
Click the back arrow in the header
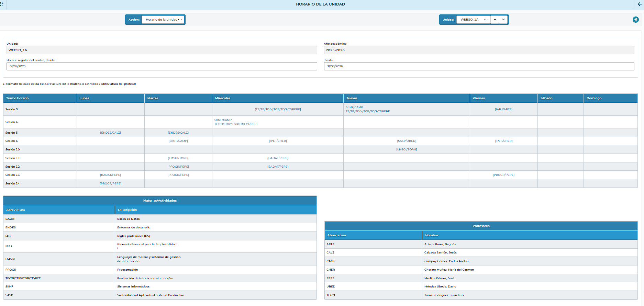[639, 4]
